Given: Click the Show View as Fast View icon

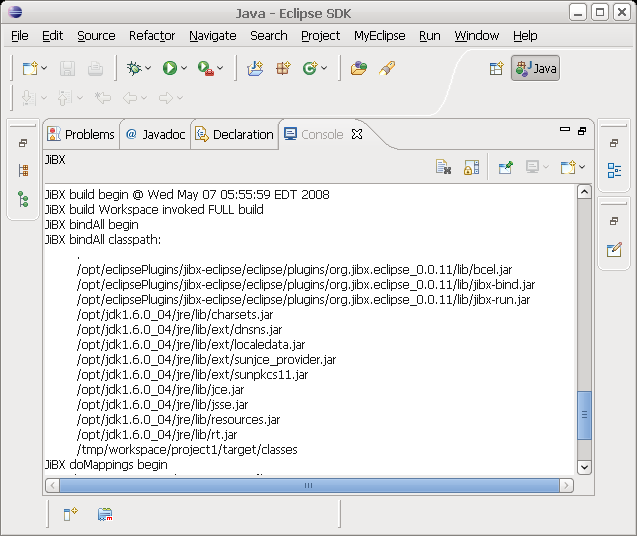Looking at the screenshot, I should (70, 514).
